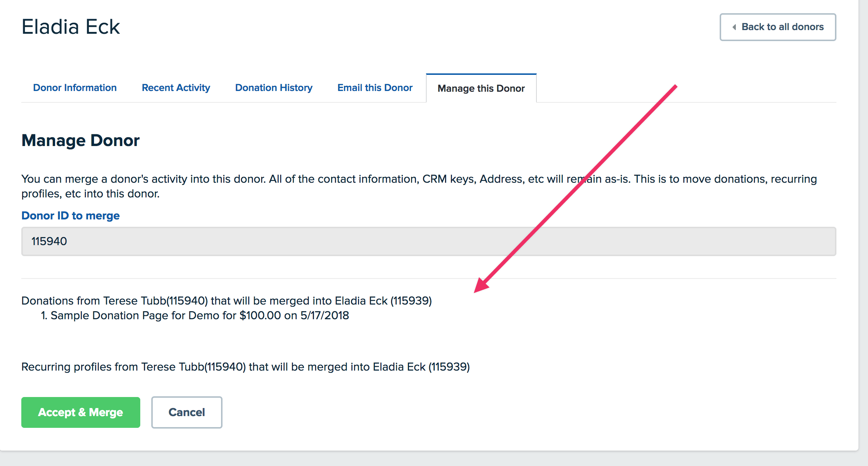Image resolution: width=868 pixels, height=466 pixels.
Task: Cancel the donor merge
Action: point(187,412)
